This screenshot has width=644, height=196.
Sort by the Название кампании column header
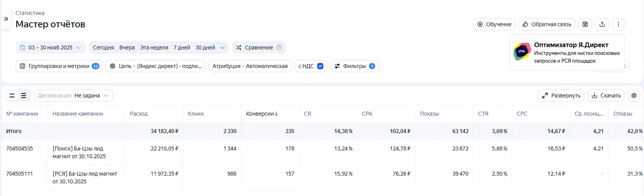pos(78,114)
